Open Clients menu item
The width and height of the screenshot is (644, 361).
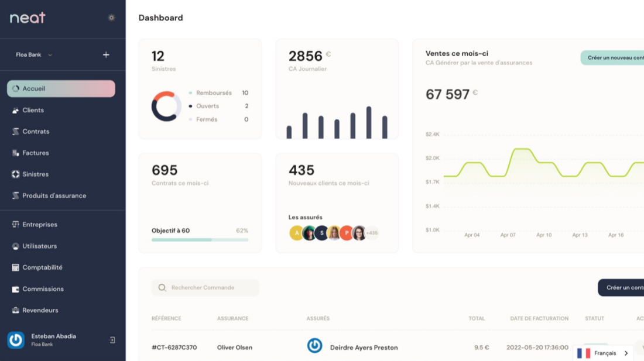pos(33,110)
